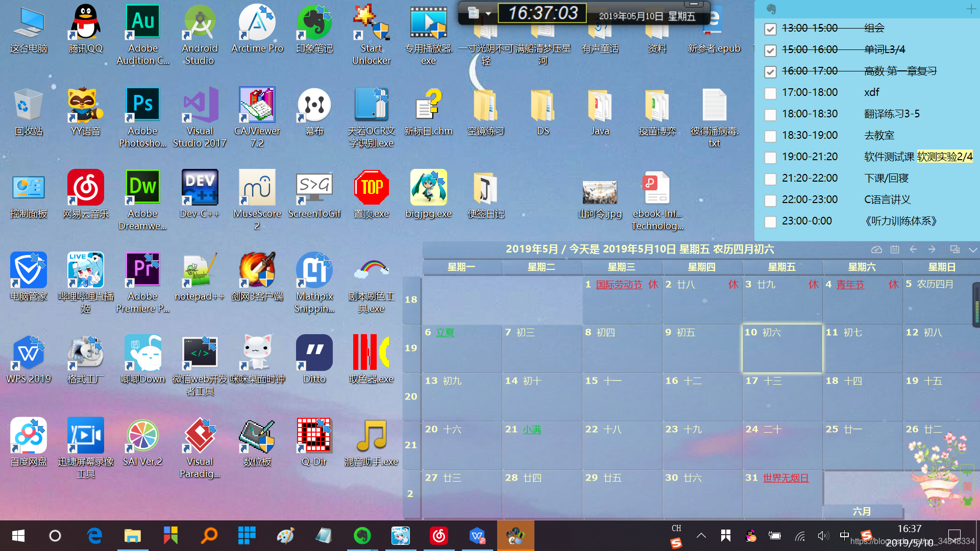Uncheck the 13:00-15:00 组会 task
The image size is (980, 551).
point(770,29)
